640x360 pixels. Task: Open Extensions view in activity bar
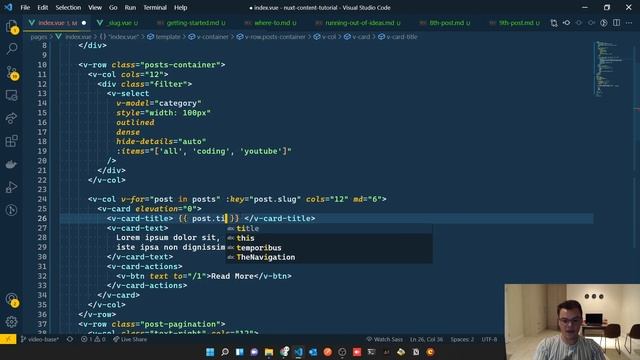[x=11, y=141]
